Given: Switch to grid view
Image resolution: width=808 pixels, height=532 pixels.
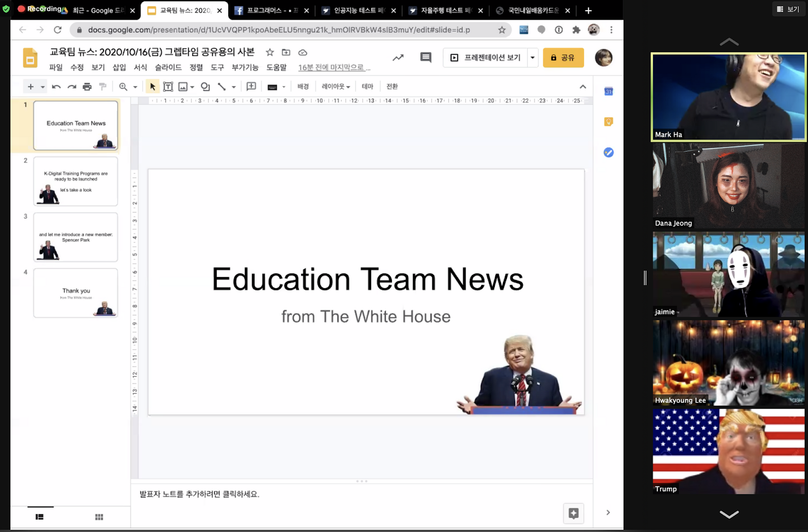Looking at the screenshot, I should (99, 517).
